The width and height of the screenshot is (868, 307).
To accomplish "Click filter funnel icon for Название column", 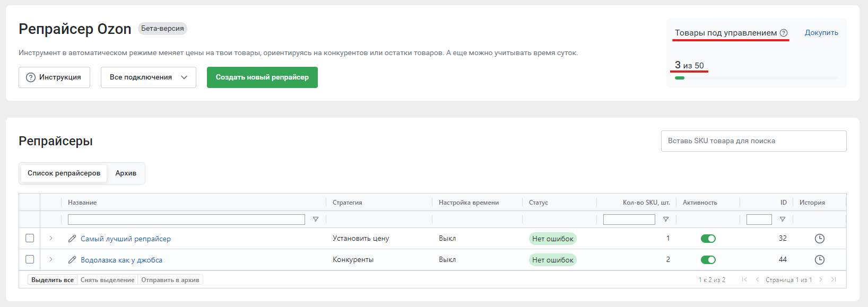I will click(316, 220).
